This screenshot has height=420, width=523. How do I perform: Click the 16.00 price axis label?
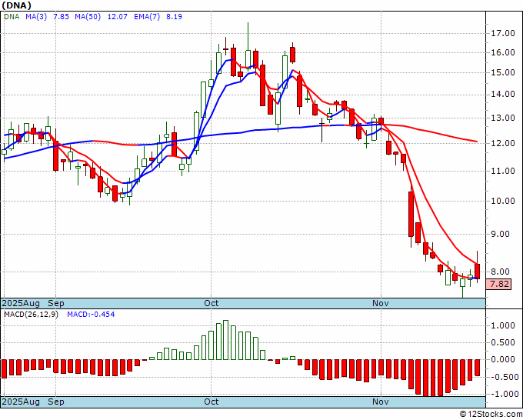point(503,53)
